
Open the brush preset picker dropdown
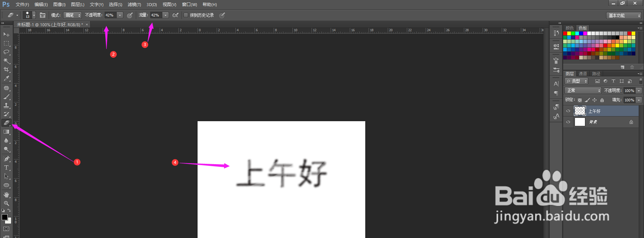[34, 15]
